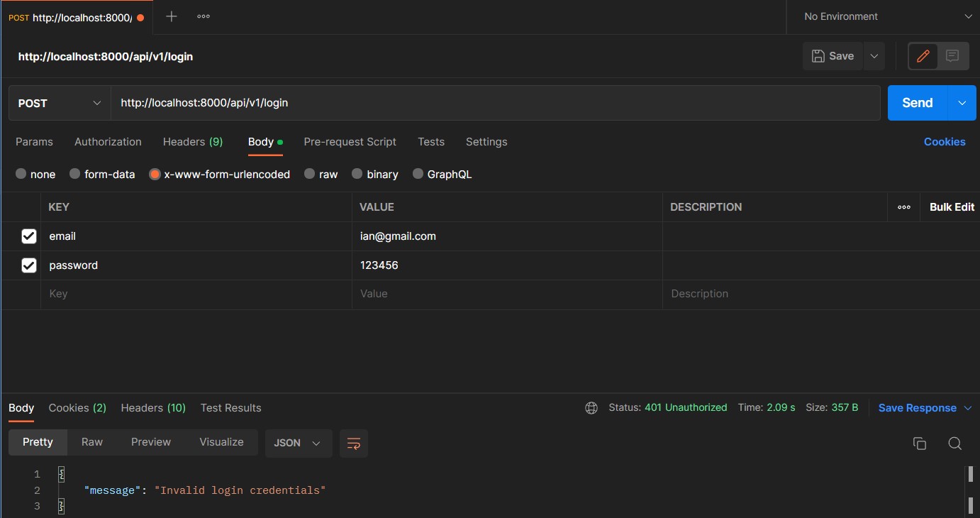Open the JSON format dropdown
Viewport: 980px width, 518px height.
(297, 443)
